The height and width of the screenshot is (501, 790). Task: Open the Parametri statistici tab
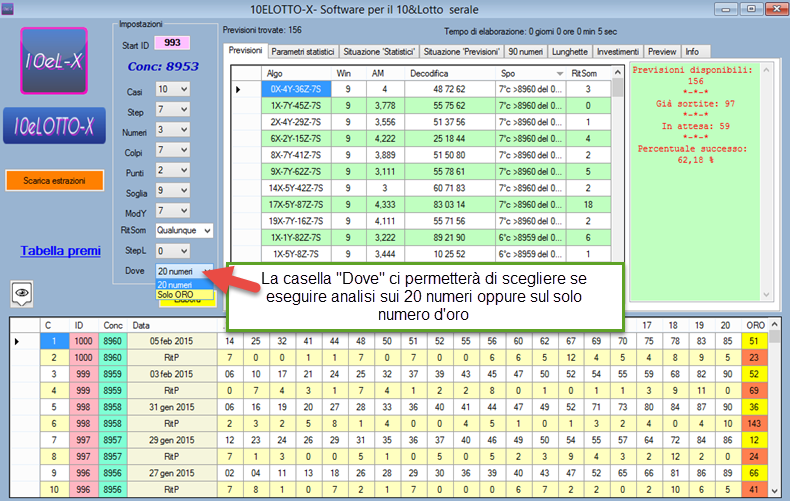coord(303,52)
